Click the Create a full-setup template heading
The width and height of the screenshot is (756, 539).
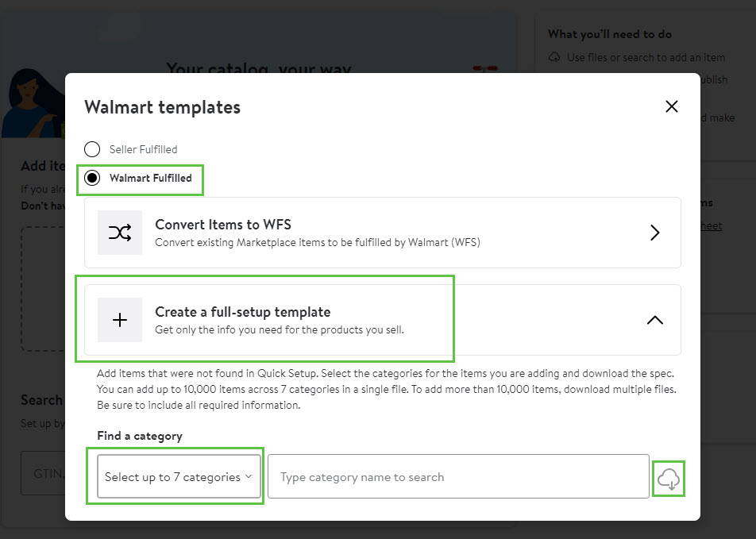point(242,312)
